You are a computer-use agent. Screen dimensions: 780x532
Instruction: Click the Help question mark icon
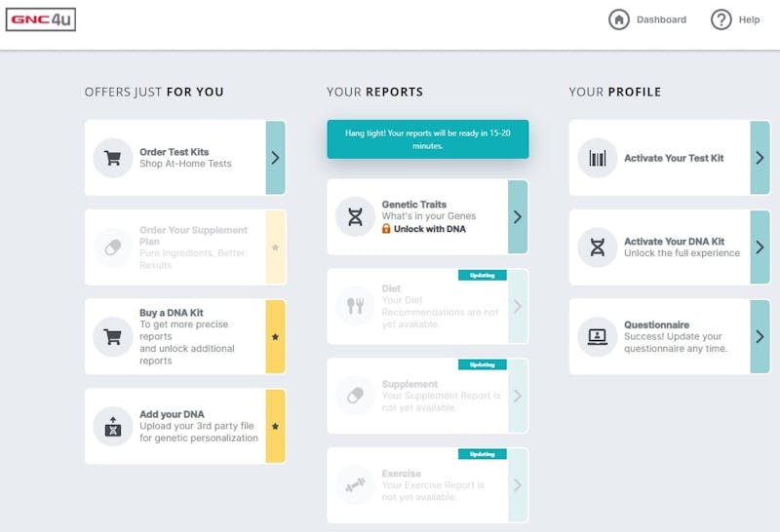tap(721, 19)
